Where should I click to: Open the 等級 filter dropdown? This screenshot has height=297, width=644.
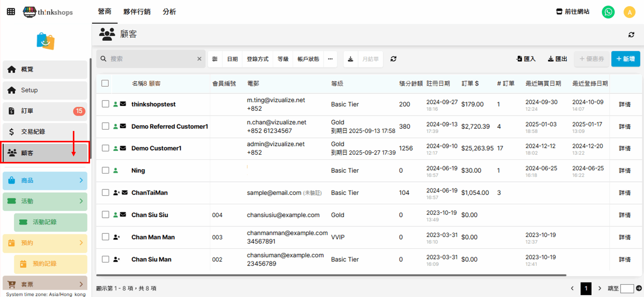point(283,59)
